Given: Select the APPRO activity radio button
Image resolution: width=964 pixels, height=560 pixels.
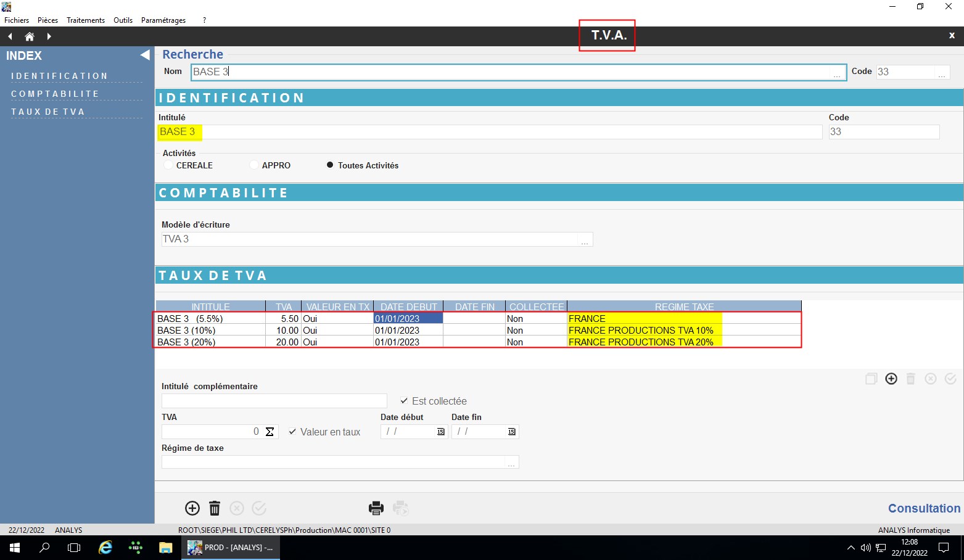Looking at the screenshot, I should coord(254,165).
